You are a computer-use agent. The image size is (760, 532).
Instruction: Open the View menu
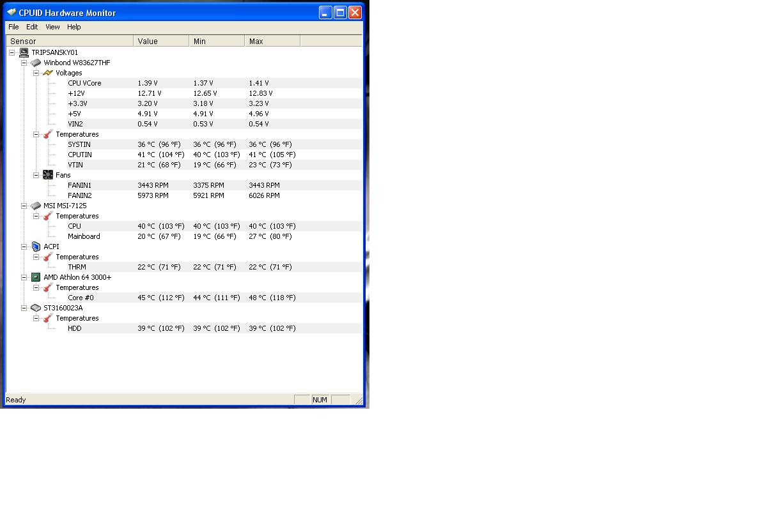click(x=52, y=27)
